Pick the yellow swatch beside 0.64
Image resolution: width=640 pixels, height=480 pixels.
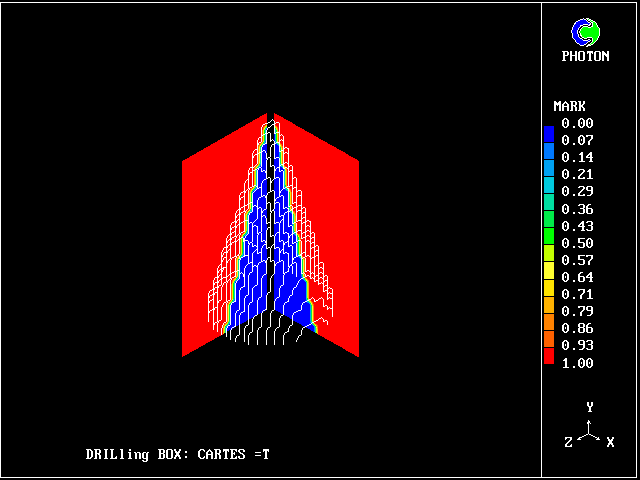point(548,275)
